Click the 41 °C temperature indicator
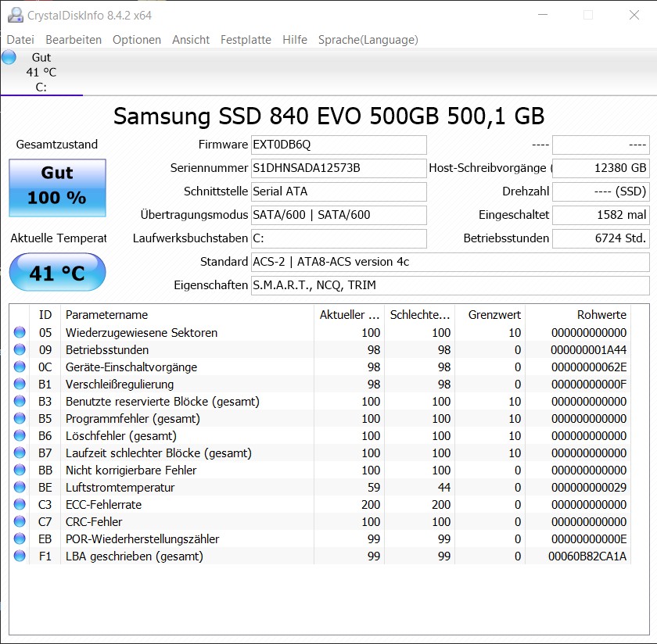The image size is (657, 644). tap(56, 272)
